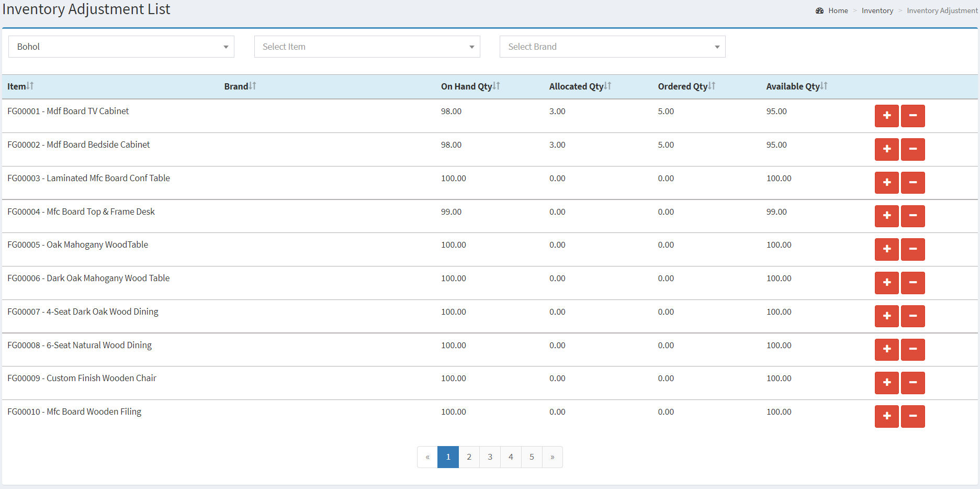Screen dimensions: 980x489
Task: Click the minus adjustment icon for Mdf Board Bedside Cabinet
Action: [x=913, y=149]
